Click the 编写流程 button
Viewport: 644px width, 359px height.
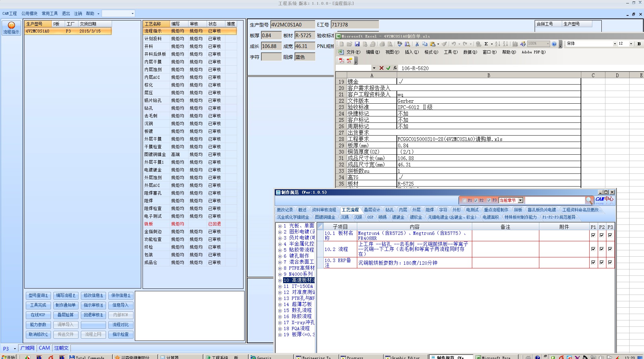[66, 296]
